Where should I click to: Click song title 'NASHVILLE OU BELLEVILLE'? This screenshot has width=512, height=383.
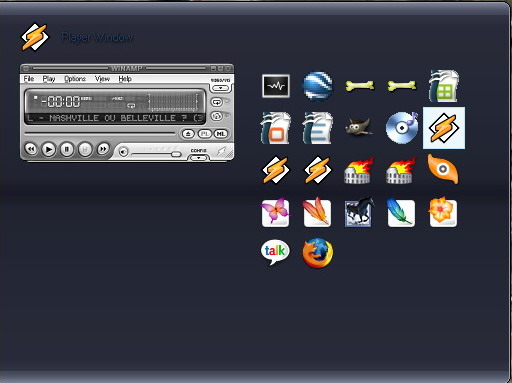click(115, 118)
